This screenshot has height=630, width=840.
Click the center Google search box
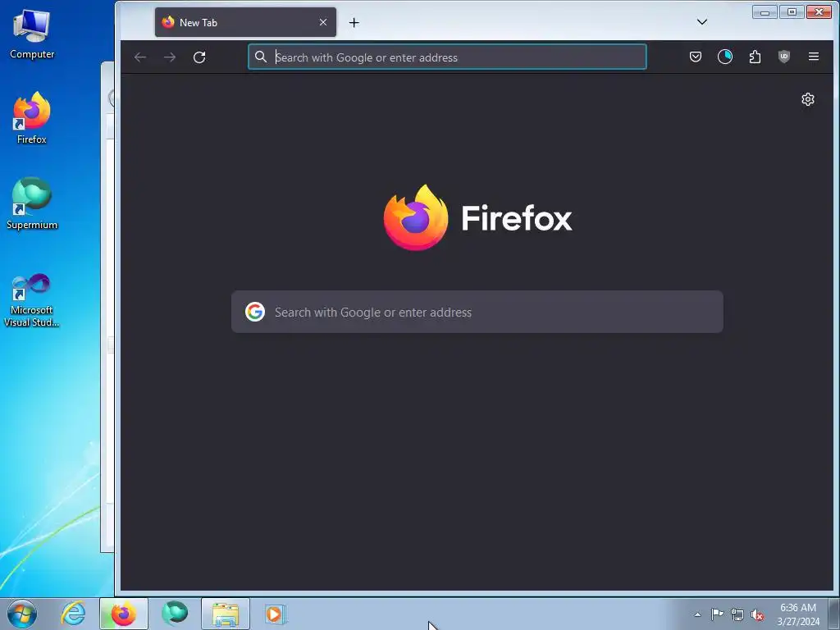click(477, 312)
